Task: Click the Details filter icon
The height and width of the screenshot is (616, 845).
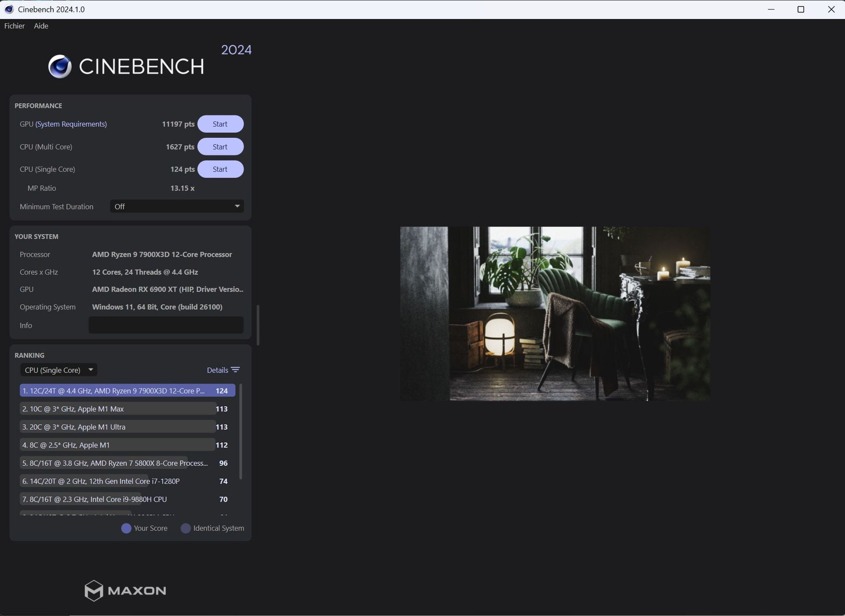Action: click(x=235, y=370)
